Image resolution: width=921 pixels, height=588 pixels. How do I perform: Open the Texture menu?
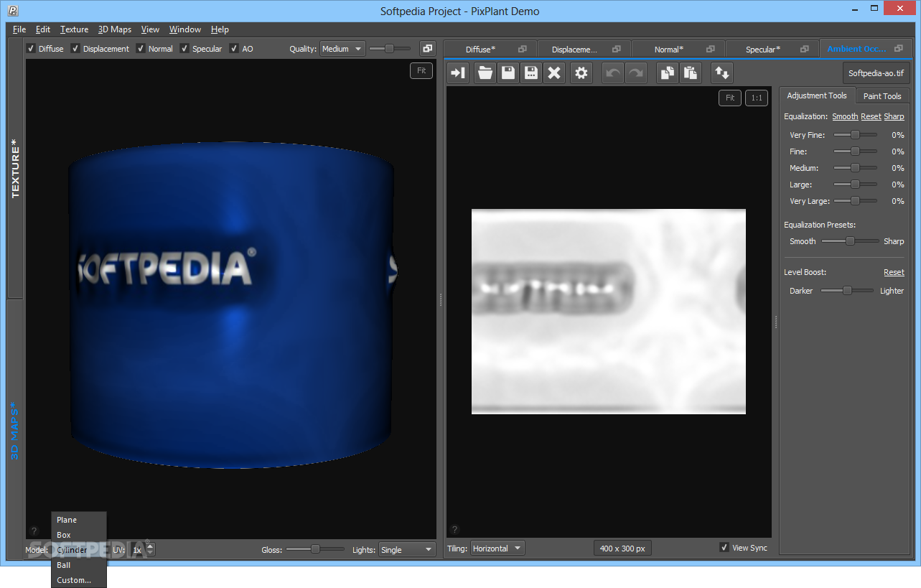pyautogui.click(x=74, y=29)
